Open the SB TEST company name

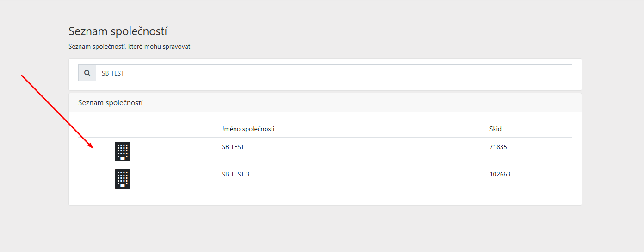233,147
